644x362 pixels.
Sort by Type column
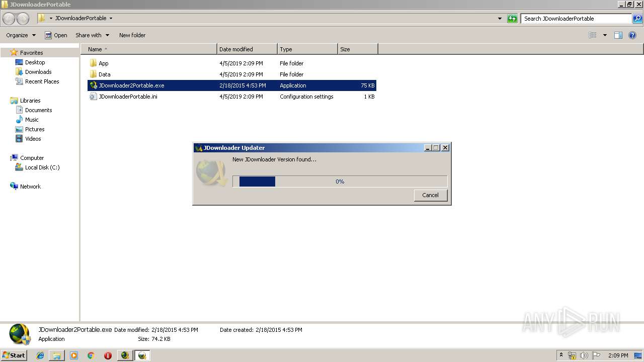[x=307, y=49]
